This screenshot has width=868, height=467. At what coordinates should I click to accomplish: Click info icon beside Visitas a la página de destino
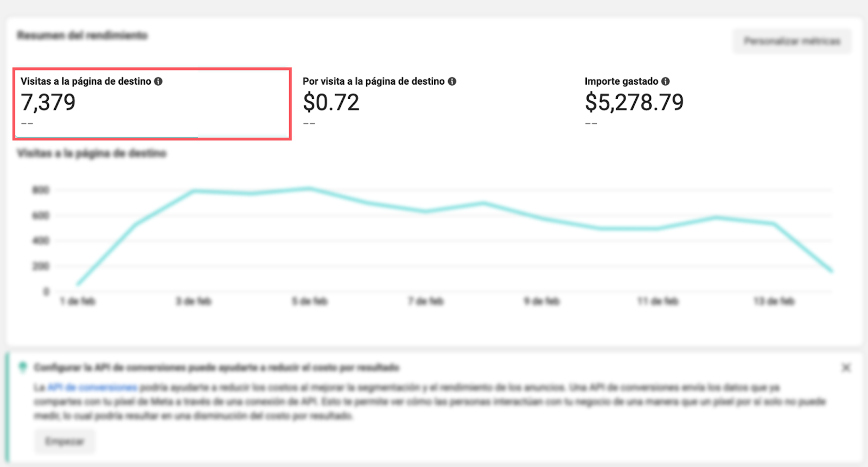(x=158, y=81)
